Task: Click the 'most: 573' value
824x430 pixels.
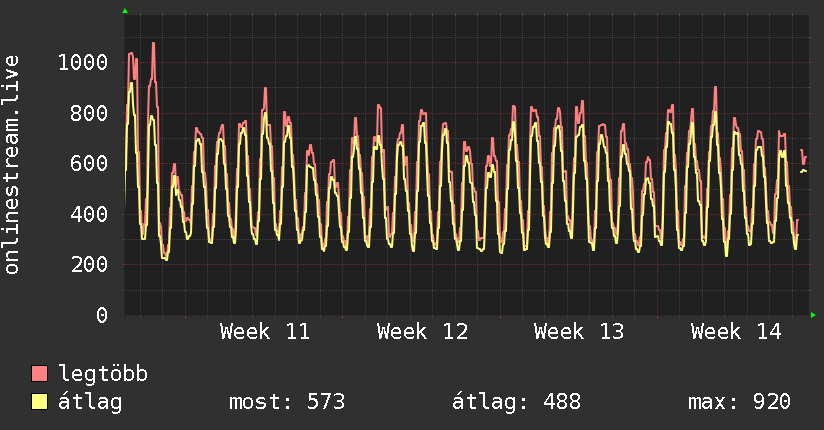Action: click(x=287, y=402)
